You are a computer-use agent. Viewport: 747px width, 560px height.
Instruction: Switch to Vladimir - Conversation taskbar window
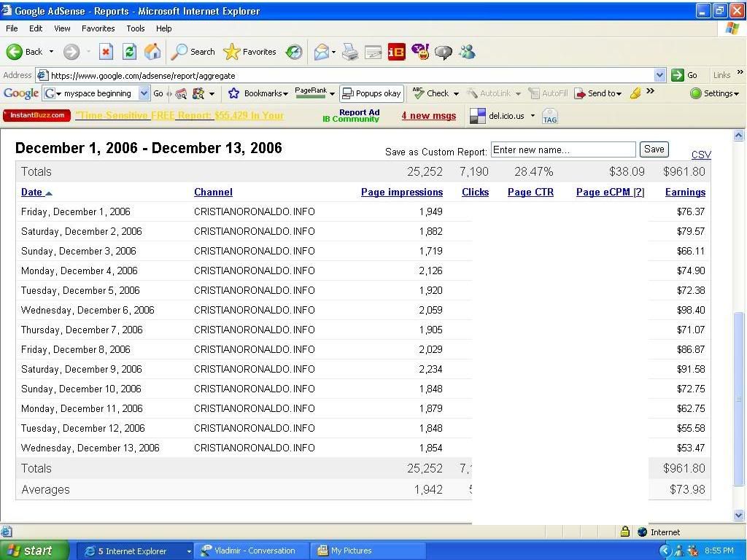252,551
